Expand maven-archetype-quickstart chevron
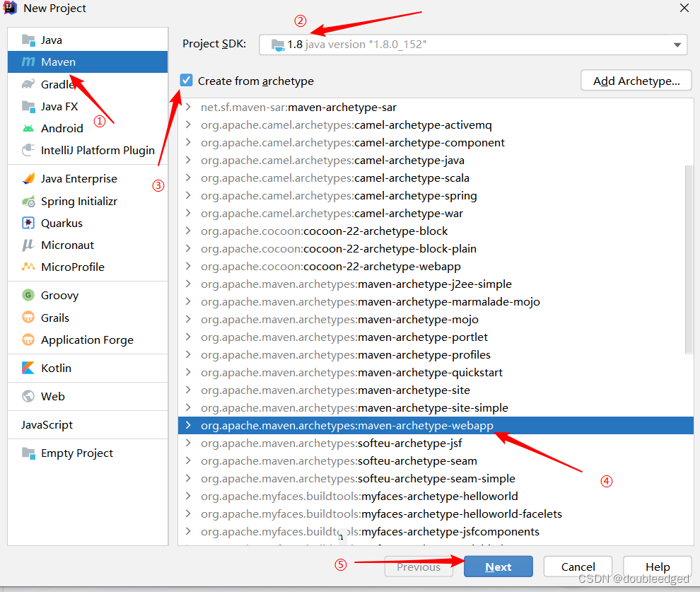The image size is (700, 592). (x=188, y=372)
